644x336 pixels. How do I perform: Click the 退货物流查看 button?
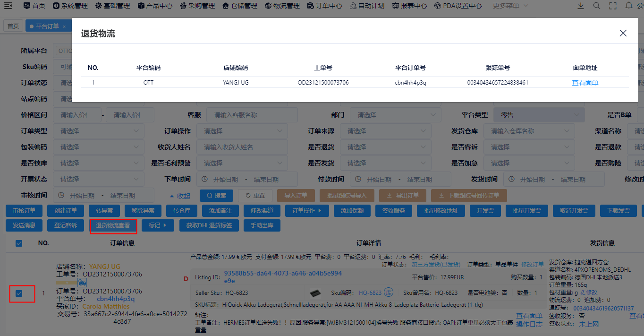[113, 225]
